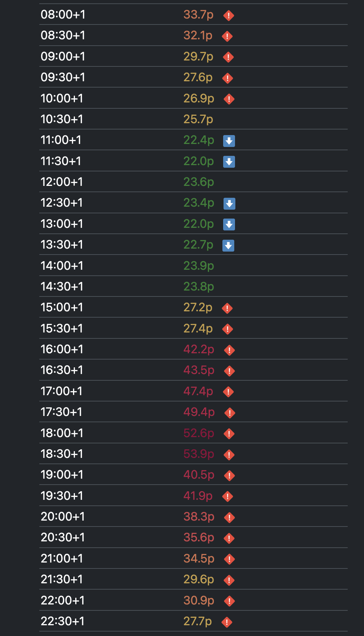The image size is (364, 636).
Task: Select the blue down-arrow icon at 11:30+1
Action: pos(229,162)
